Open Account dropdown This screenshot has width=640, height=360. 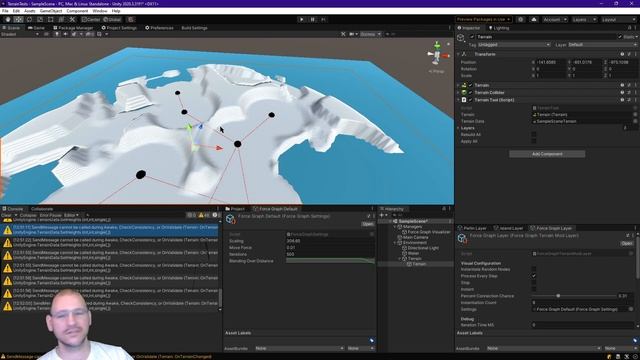click(x=555, y=19)
